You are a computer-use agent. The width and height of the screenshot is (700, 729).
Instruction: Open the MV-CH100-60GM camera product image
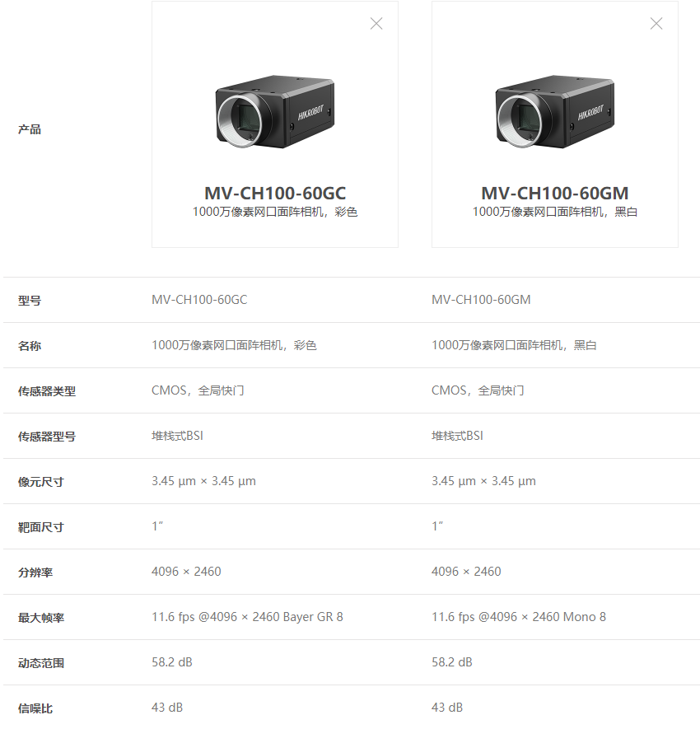tap(554, 111)
